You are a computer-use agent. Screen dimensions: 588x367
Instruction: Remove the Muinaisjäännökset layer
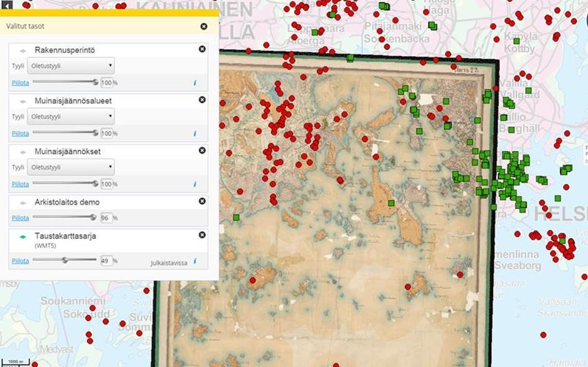(202, 150)
